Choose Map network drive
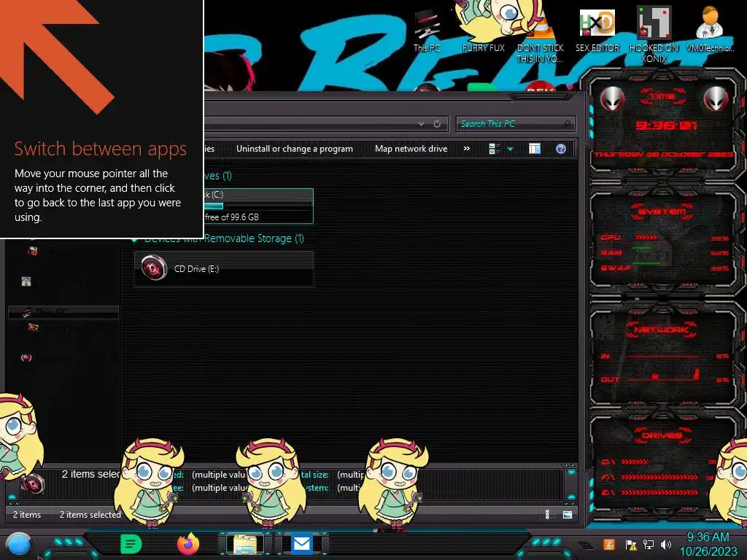747x560 pixels. 411,149
